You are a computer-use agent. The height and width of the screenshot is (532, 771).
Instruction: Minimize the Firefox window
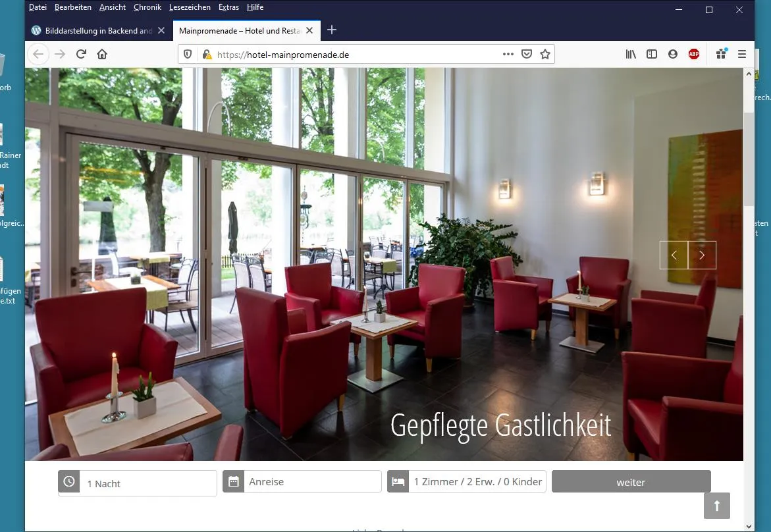point(679,10)
